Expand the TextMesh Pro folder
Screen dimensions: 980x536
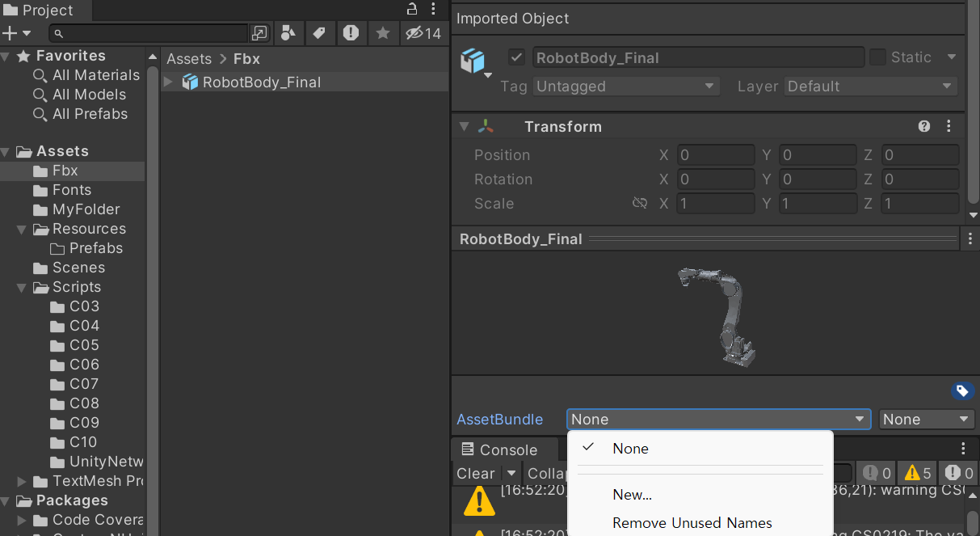(23, 481)
